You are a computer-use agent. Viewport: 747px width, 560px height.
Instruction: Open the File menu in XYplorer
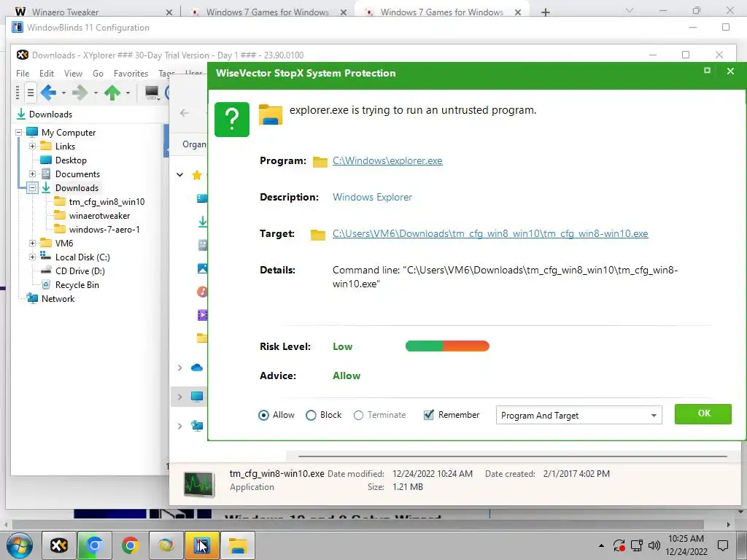[23, 74]
